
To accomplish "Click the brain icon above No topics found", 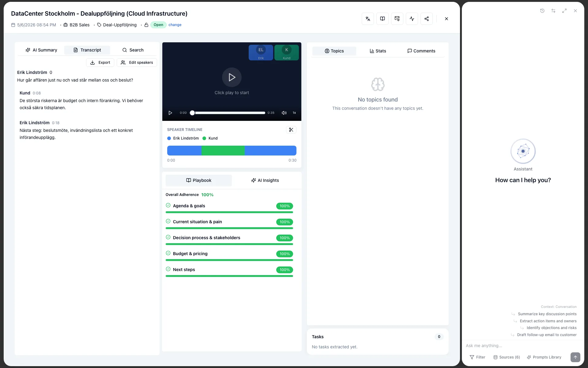I will click(x=378, y=84).
